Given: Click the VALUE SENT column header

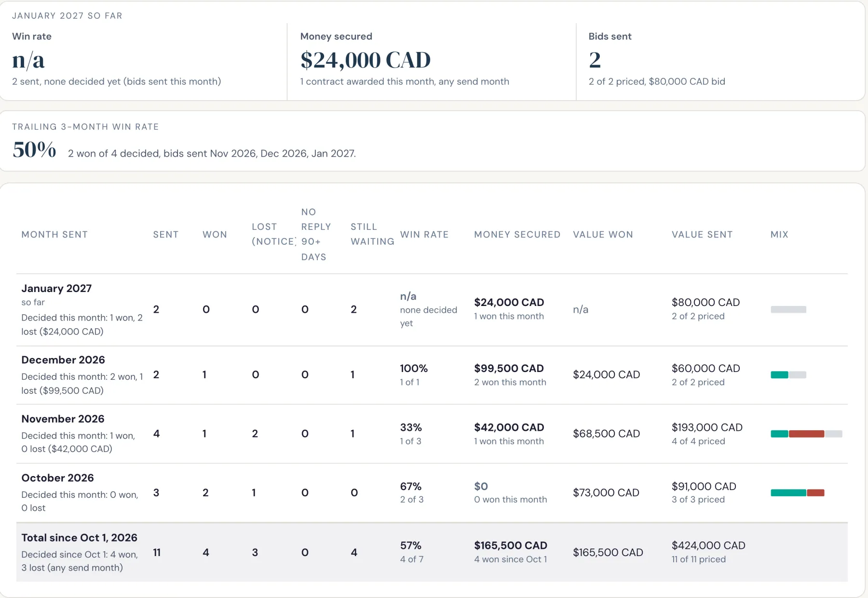Looking at the screenshot, I should coord(702,235).
